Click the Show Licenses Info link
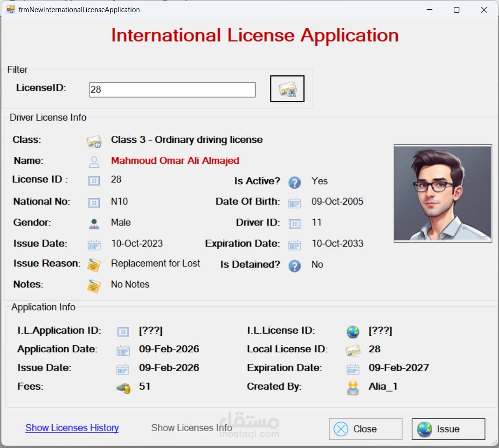This screenshot has height=448, width=499. pyautogui.click(x=191, y=428)
